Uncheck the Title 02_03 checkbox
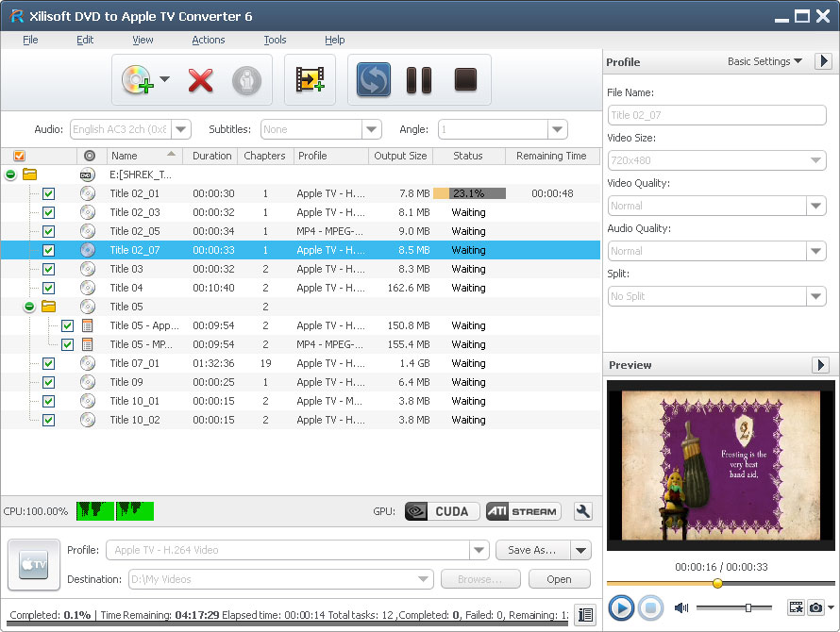840x632 pixels. point(48,212)
